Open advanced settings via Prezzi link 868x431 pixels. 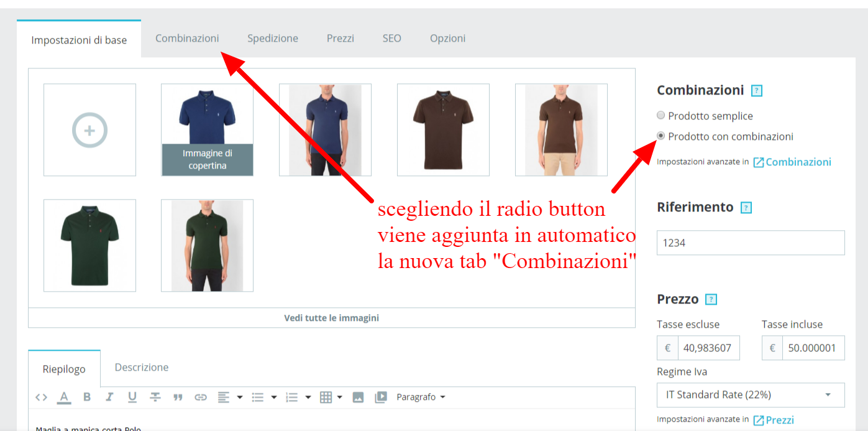[779, 420]
